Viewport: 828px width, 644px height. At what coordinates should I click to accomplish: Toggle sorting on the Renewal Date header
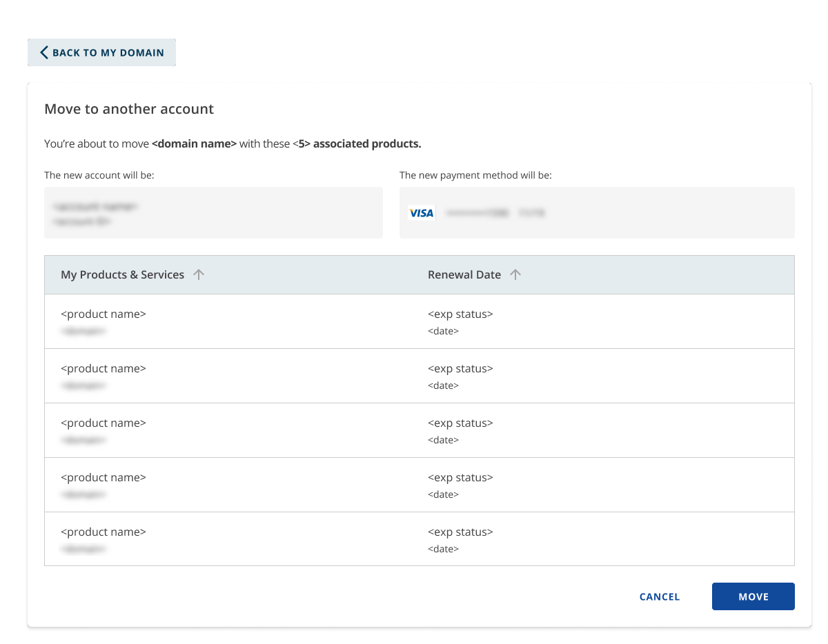(464, 274)
